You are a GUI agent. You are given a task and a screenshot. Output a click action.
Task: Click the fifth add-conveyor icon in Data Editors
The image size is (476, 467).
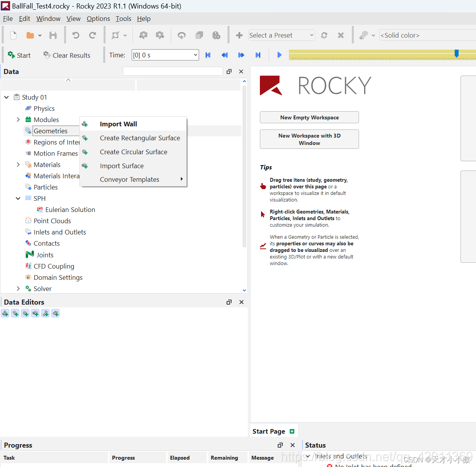pyautogui.click(x=45, y=313)
